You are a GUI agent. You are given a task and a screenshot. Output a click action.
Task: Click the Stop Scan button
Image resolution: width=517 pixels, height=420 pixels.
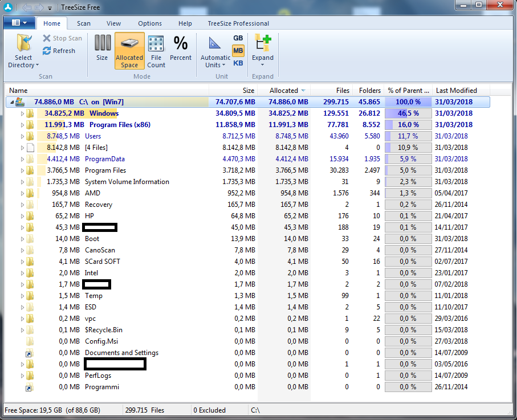pyautogui.click(x=62, y=38)
